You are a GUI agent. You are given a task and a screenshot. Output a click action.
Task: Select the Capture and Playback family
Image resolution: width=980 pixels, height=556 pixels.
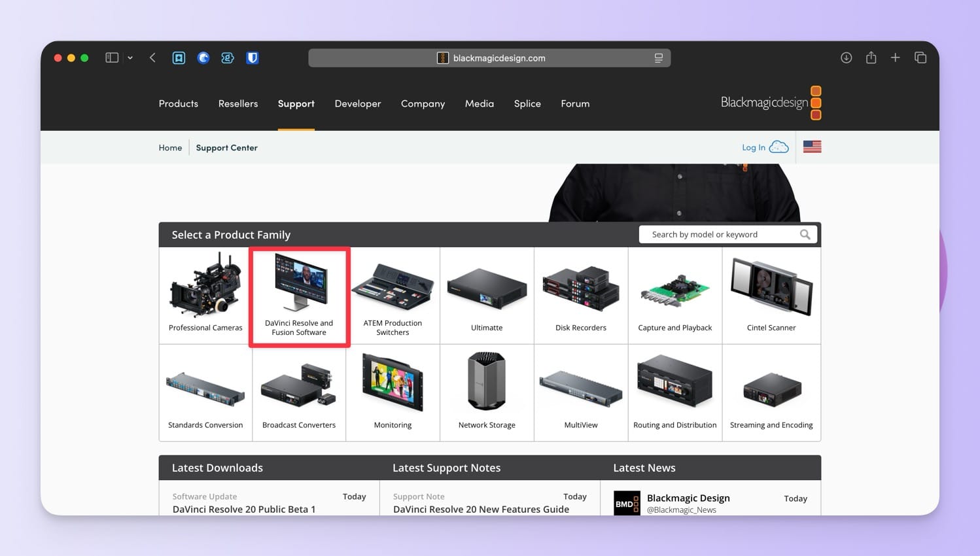pos(675,296)
